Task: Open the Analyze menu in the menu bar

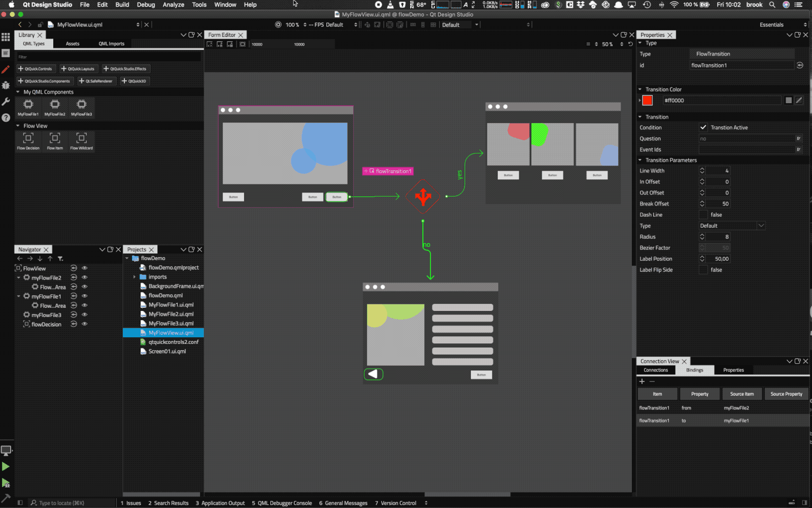Action: point(173,5)
